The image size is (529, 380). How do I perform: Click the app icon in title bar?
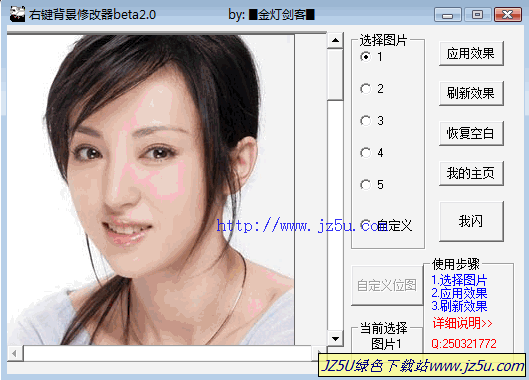click(17, 14)
